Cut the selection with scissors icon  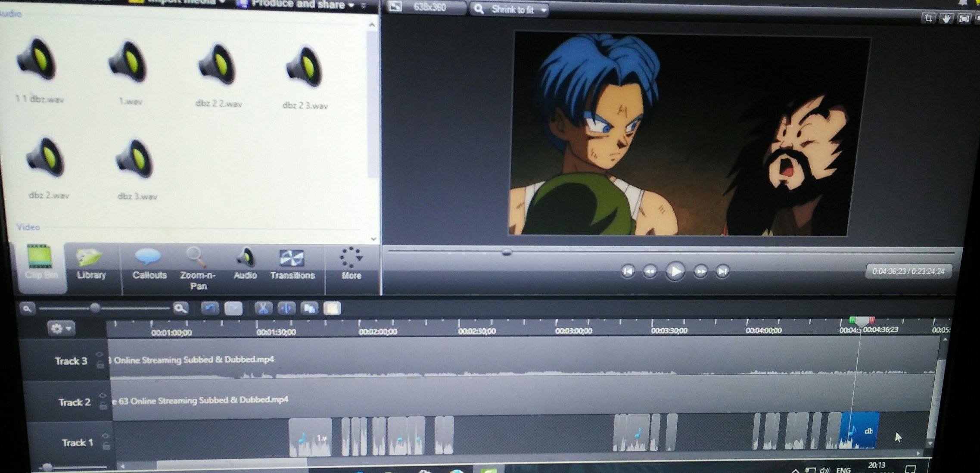[263, 308]
